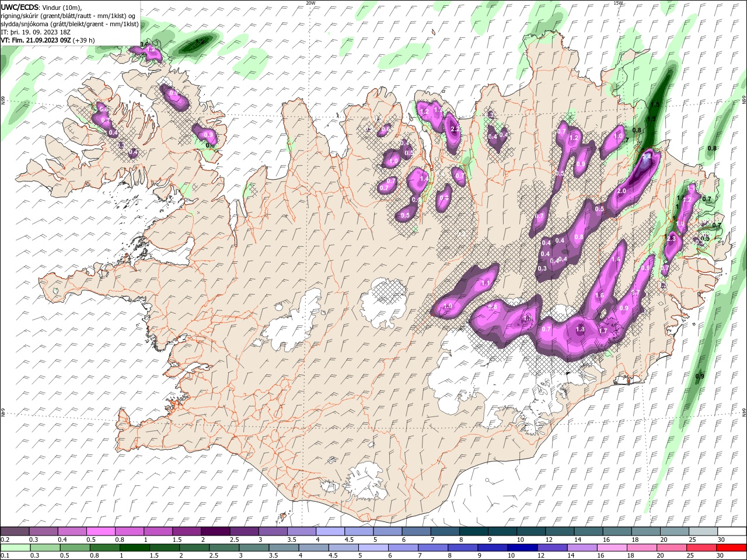Click the '(+39 h)' forecast offset text

[84, 40]
